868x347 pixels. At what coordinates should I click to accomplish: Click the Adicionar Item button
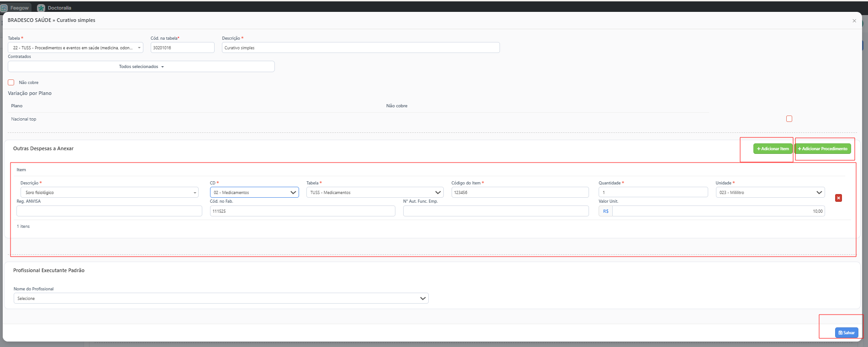(x=773, y=149)
